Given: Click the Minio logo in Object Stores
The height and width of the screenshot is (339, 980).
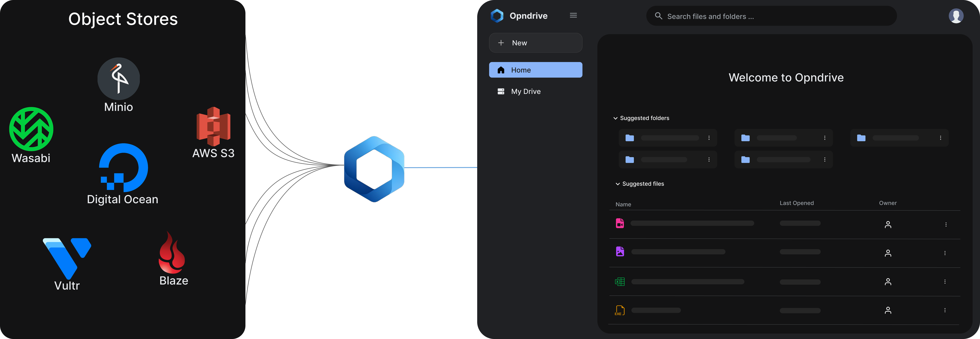Looking at the screenshot, I should (x=119, y=79).
